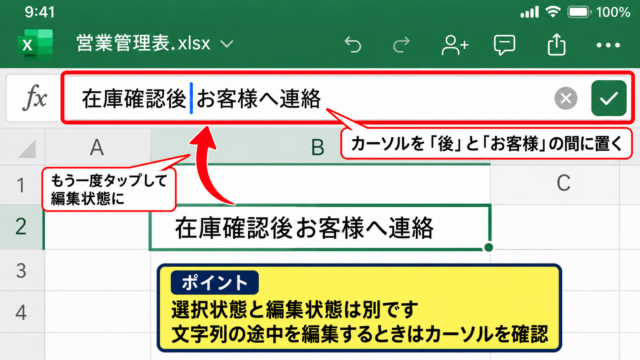Screen dimensions: 640x360
Task: Tap the share export icon
Action: [x=556, y=44]
